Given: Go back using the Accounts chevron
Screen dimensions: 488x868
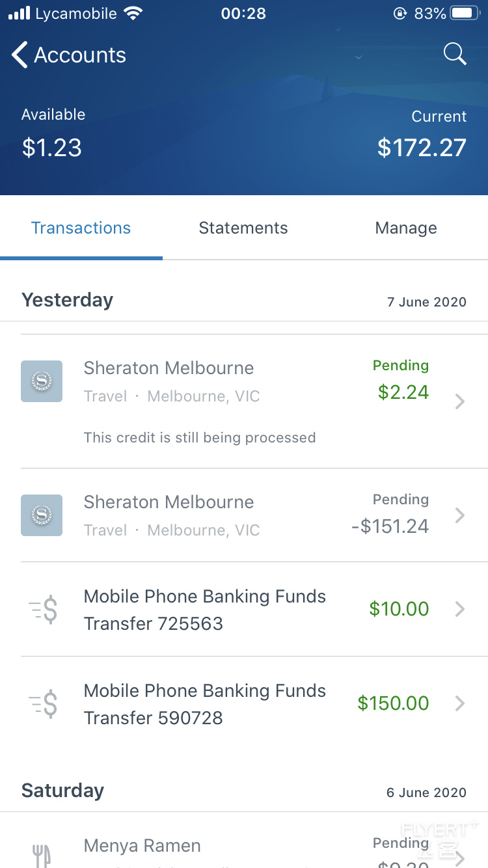Looking at the screenshot, I should (x=20, y=55).
